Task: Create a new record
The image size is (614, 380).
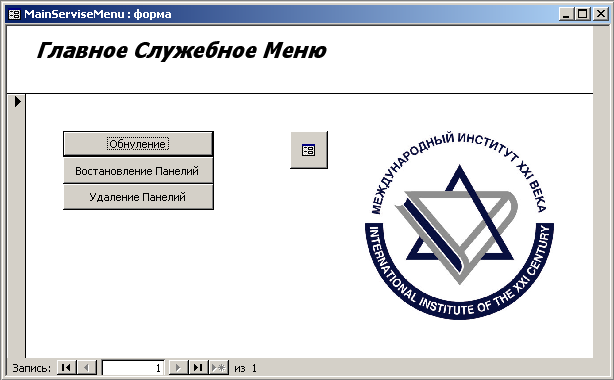Action: click(x=219, y=368)
